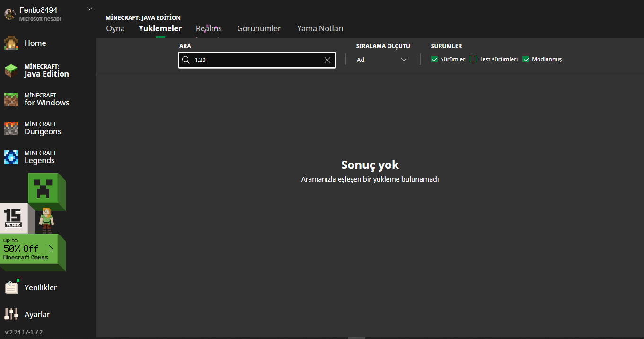Viewport: 644px width, 339px height.
Task: Open Ayarlar settings sliders icon
Action: (x=11, y=314)
